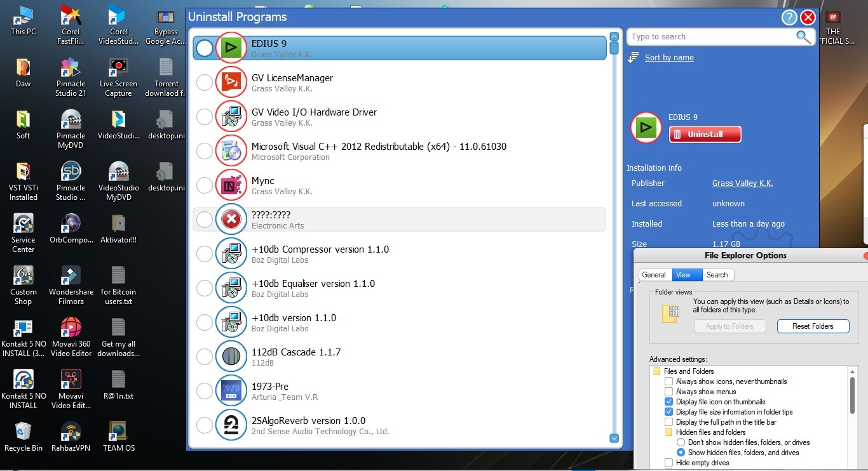Open Service Center desktop shortcut

tap(24, 234)
